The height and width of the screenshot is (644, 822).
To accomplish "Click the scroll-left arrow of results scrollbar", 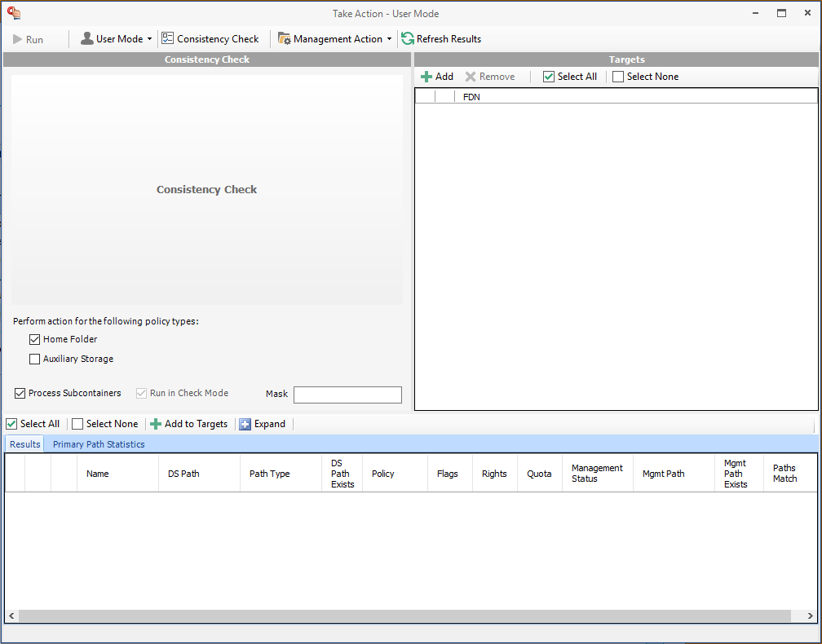I will pyautogui.click(x=11, y=616).
